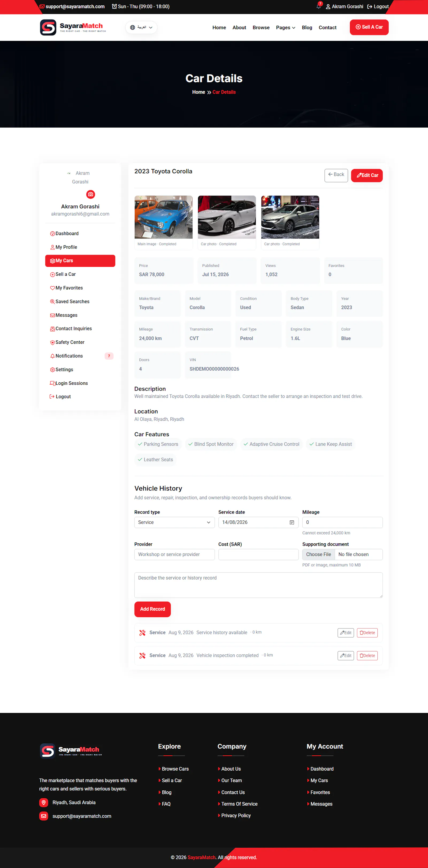Open the notification bell in top bar
Viewport: 428px width, 868px height.
point(319,6)
